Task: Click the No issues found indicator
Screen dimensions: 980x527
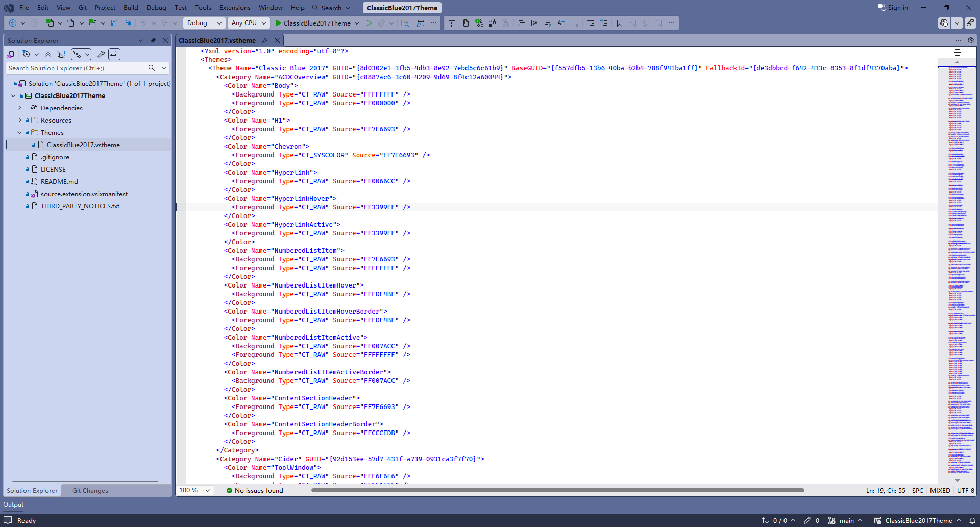Action: coord(255,490)
